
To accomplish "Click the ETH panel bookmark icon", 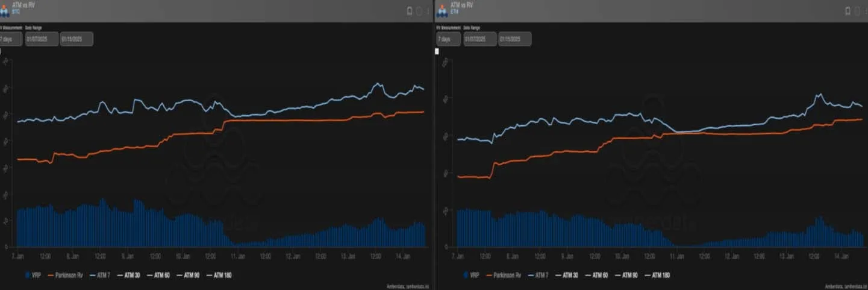I will point(848,11).
